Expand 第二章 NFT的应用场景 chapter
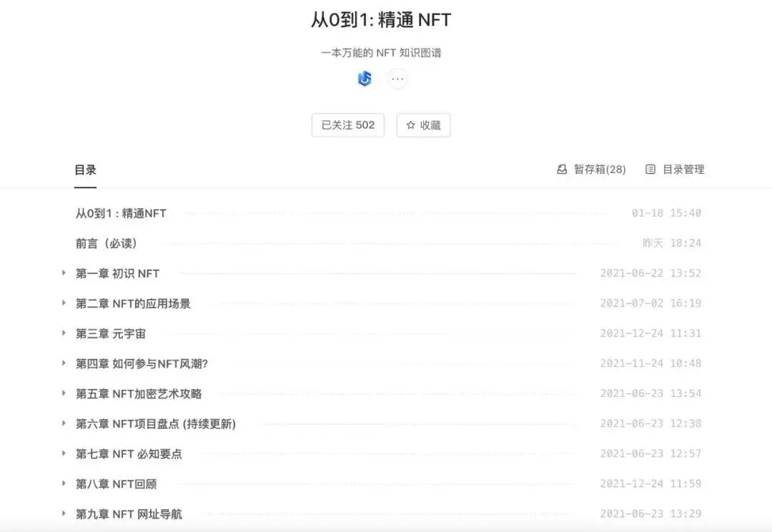 [x=64, y=303]
